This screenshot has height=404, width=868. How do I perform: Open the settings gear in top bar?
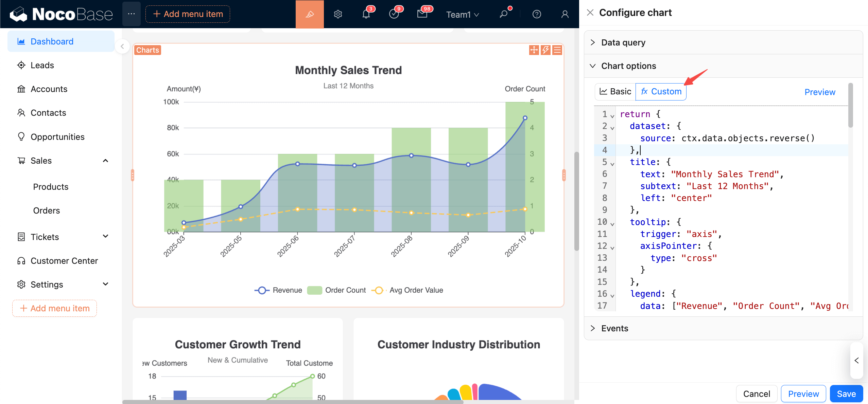click(337, 14)
